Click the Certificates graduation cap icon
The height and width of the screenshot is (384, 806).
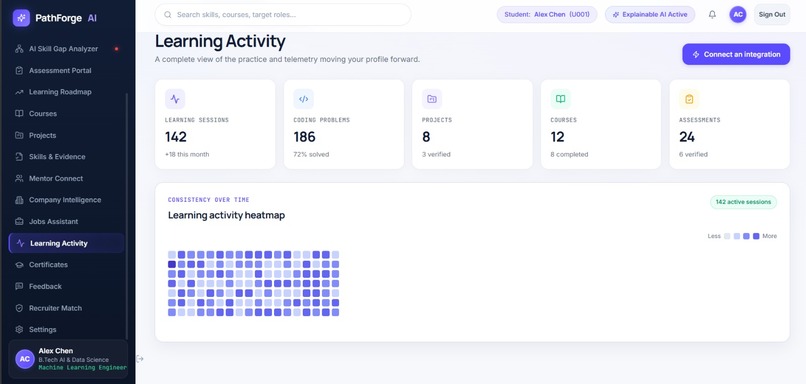click(x=19, y=265)
